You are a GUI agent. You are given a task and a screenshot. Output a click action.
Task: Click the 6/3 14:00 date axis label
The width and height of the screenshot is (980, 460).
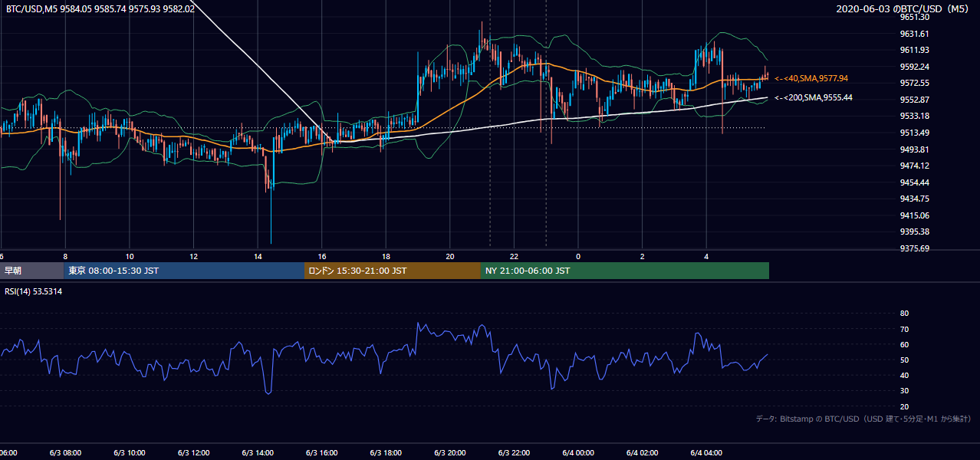258,452
